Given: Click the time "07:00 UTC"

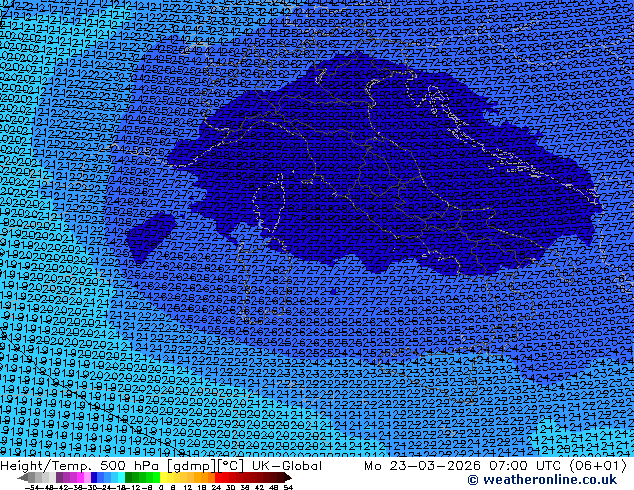Looking at the screenshot, I should (x=527, y=466).
